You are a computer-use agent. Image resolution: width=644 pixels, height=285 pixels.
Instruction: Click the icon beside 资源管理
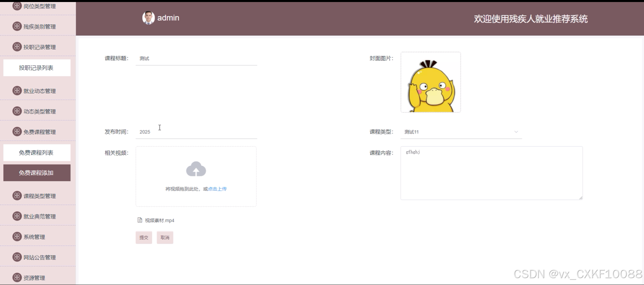click(x=17, y=277)
